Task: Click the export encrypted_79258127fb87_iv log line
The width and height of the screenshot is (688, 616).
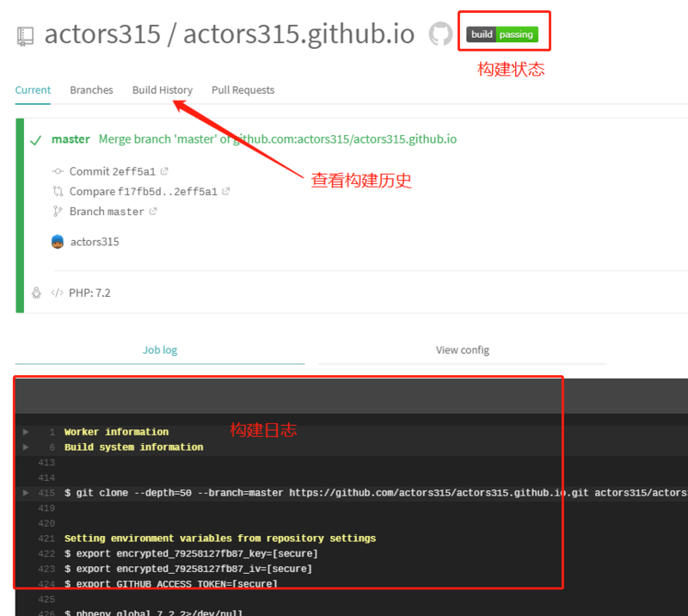Action: click(188, 569)
